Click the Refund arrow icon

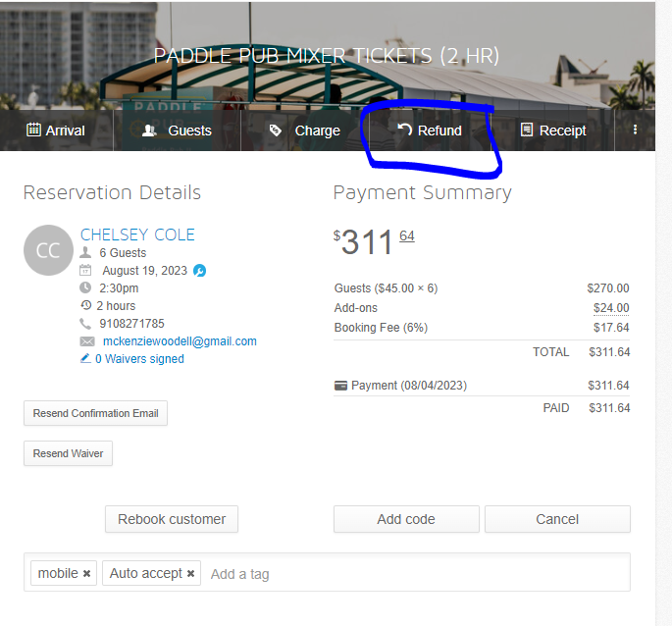click(404, 130)
